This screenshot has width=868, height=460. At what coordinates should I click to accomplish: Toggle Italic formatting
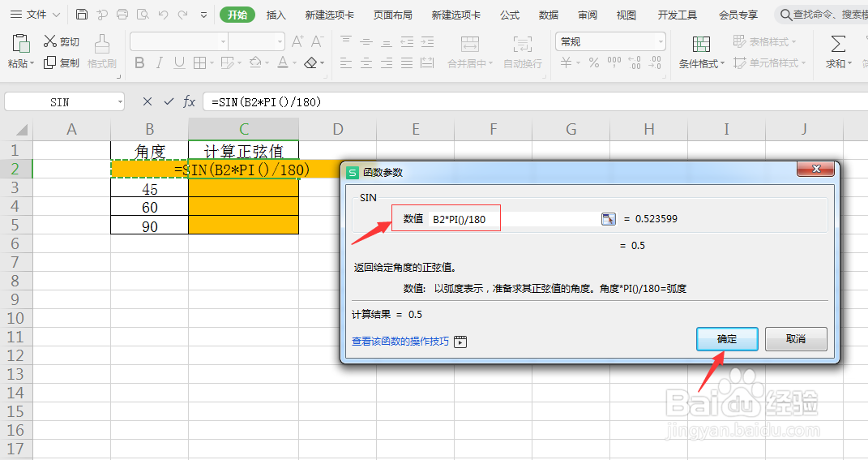[160, 62]
